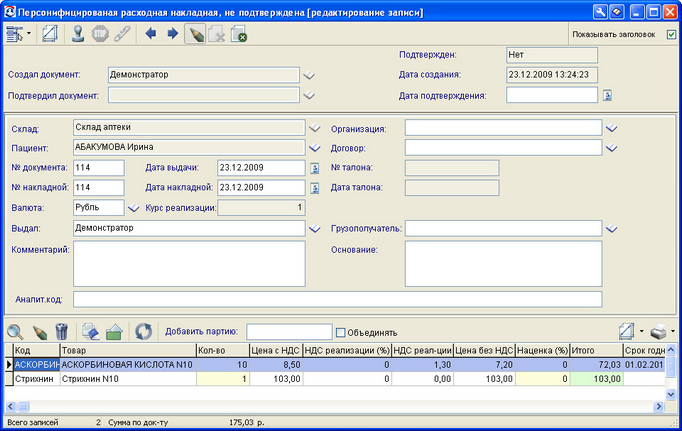
Task: Open calendar for Дата выдачи
Action: 315,168
